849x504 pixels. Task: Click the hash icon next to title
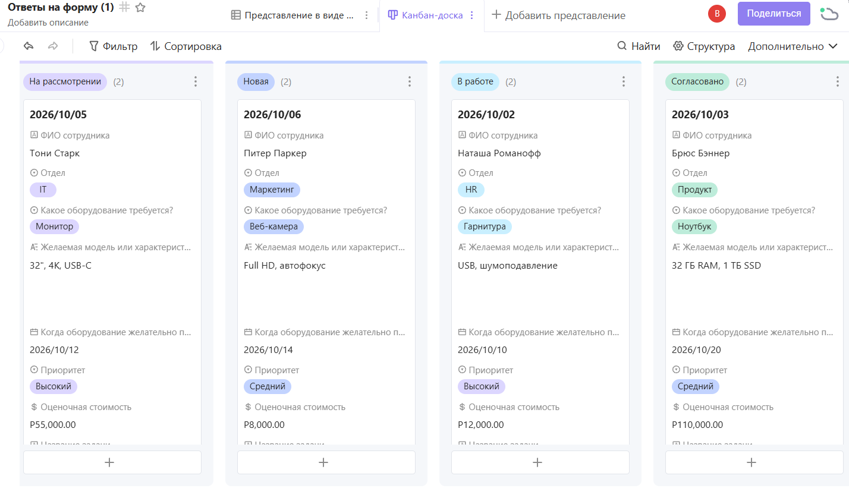(124, 7)
